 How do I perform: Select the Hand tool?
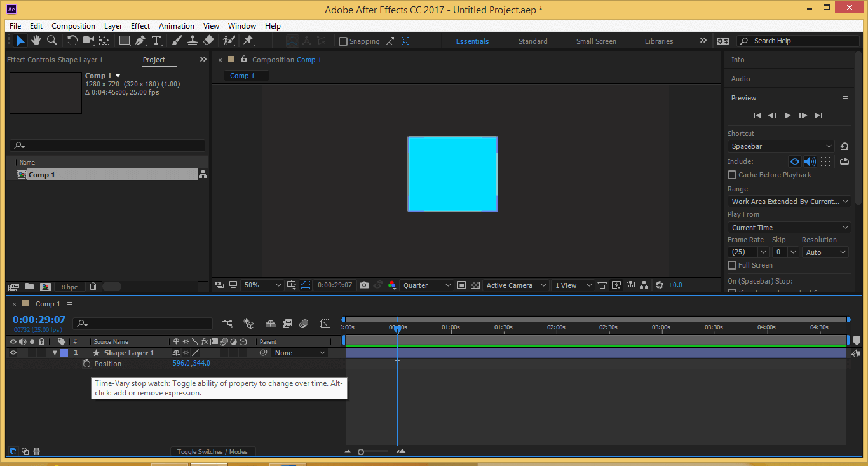click(x=36, y=41)
